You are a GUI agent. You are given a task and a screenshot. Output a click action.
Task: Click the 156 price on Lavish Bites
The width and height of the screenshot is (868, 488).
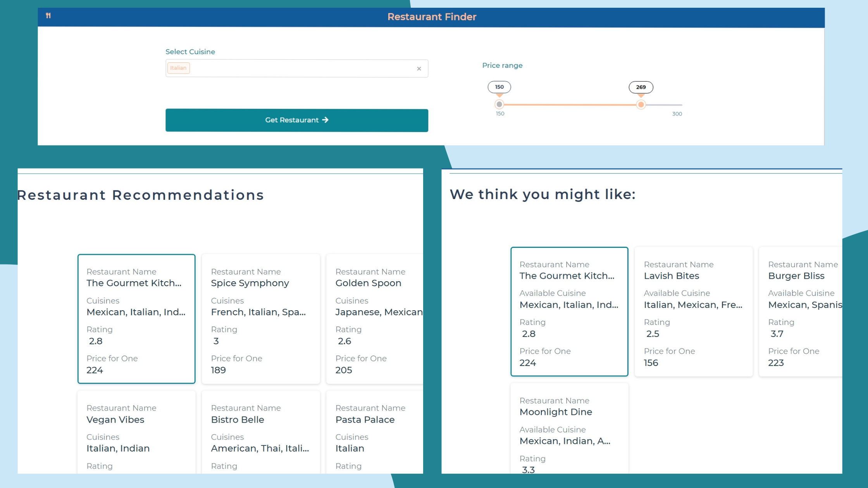[651, 363]
